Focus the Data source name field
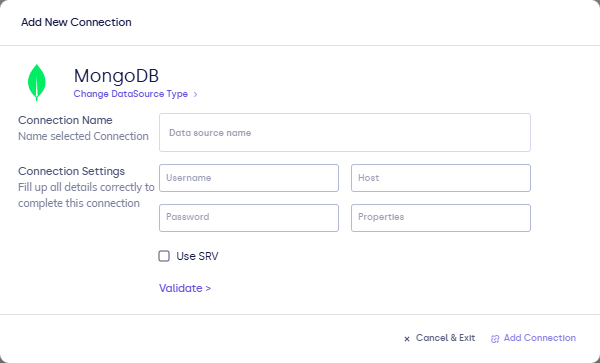This screenshot has width=600, height=363. point(345,132)
